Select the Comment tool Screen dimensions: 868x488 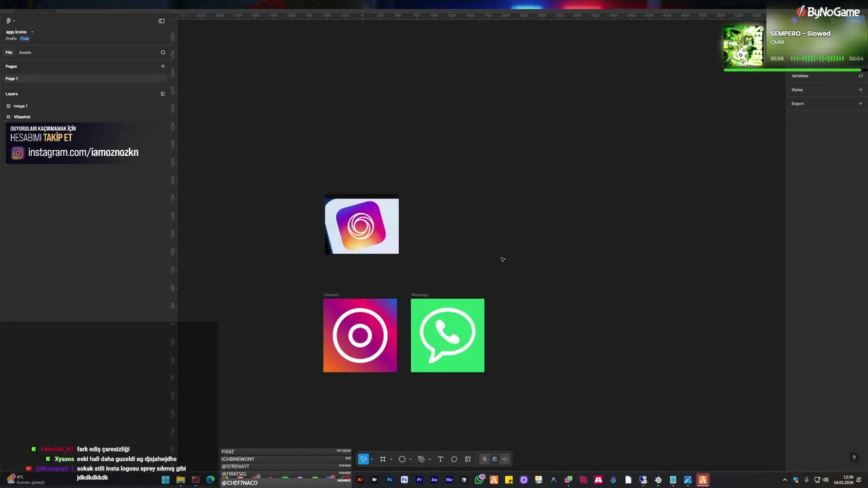pos(454,459)
